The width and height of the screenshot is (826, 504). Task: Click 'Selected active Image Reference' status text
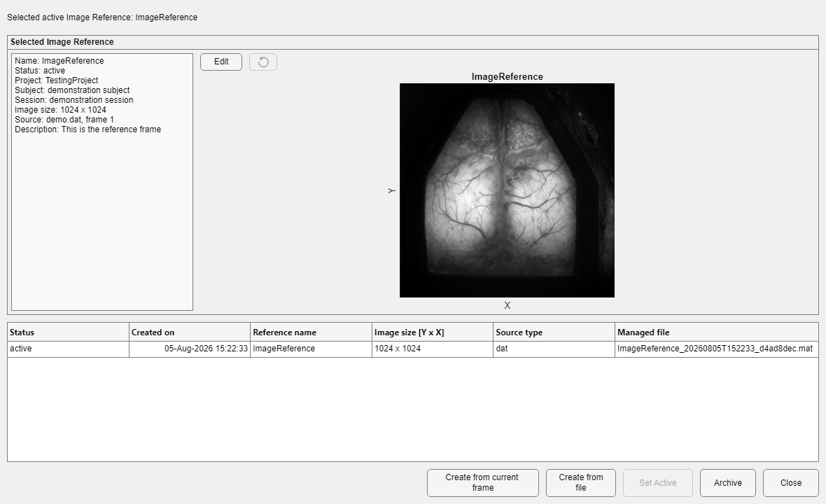[x=102, y=17]
